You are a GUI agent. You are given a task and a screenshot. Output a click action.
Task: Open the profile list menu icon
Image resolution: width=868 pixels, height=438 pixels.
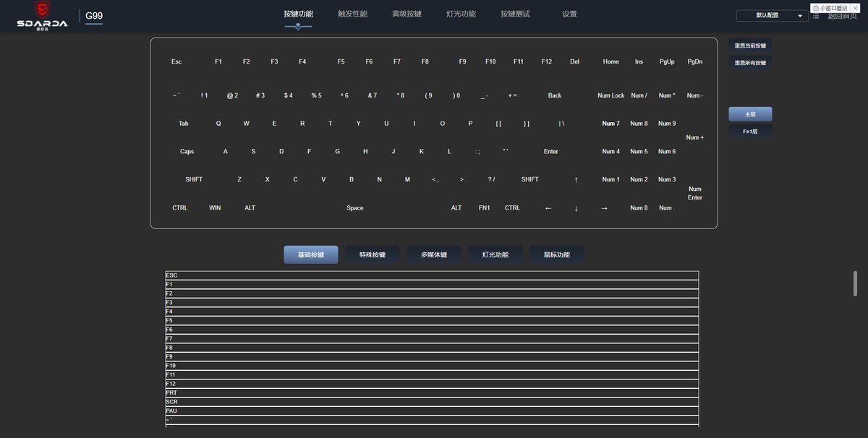816,15
